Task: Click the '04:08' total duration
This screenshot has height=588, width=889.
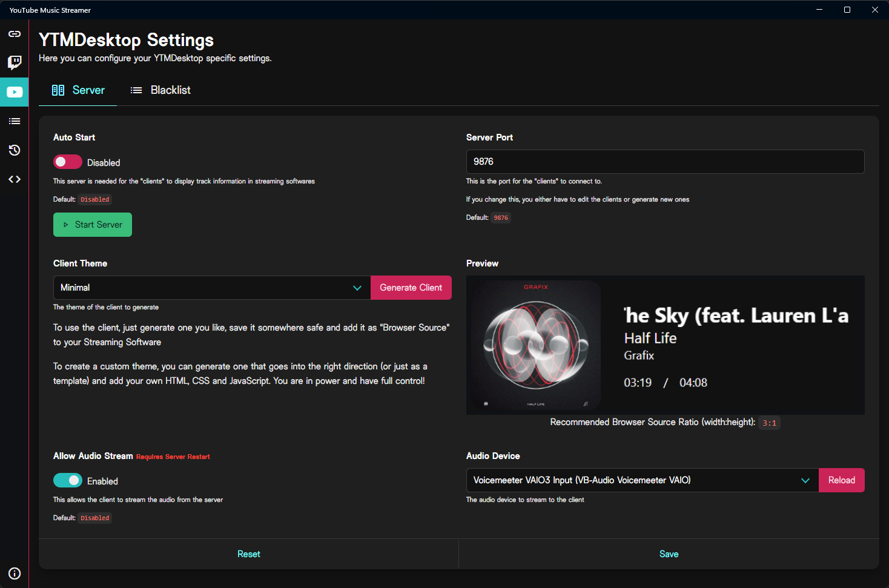Action: click(693, 383)
